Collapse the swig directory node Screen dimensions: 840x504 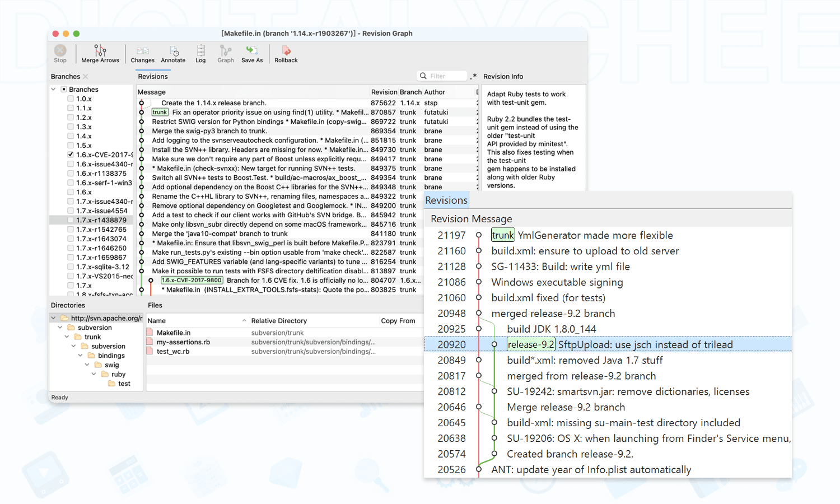(x=87, y=365)
